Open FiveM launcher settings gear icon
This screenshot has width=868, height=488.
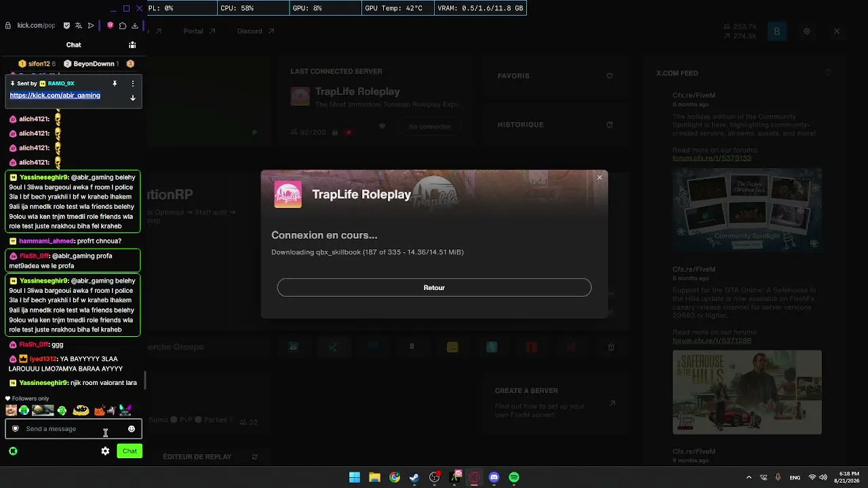807,31
